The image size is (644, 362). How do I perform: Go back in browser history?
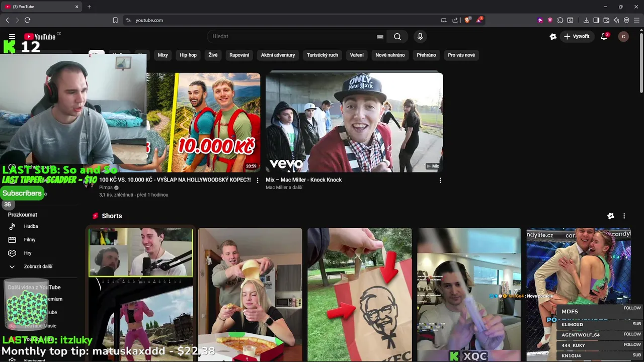(7, 20)
